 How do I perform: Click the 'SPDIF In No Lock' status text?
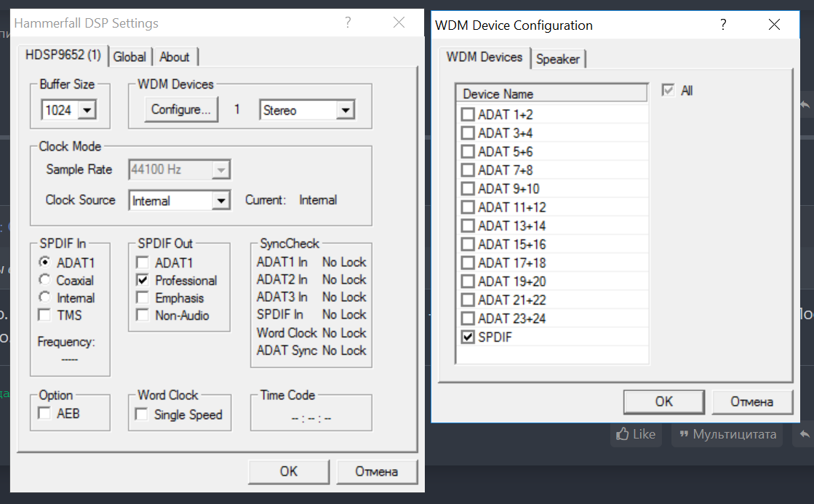311,315
